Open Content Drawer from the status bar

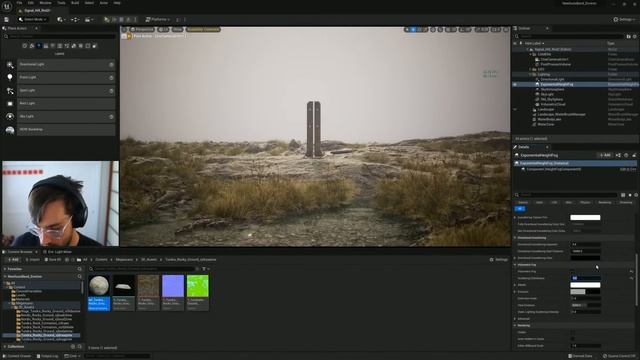click(x=17, y=356)
